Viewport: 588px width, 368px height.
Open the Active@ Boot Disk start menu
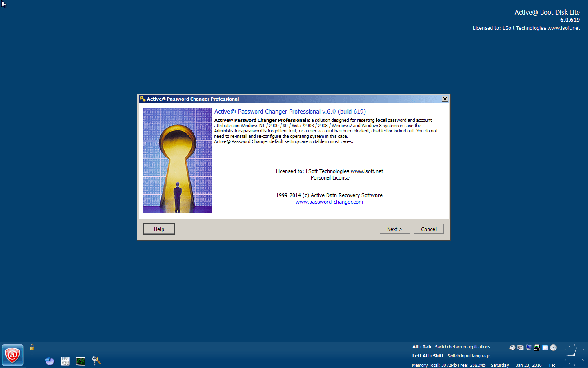point(13,355)
